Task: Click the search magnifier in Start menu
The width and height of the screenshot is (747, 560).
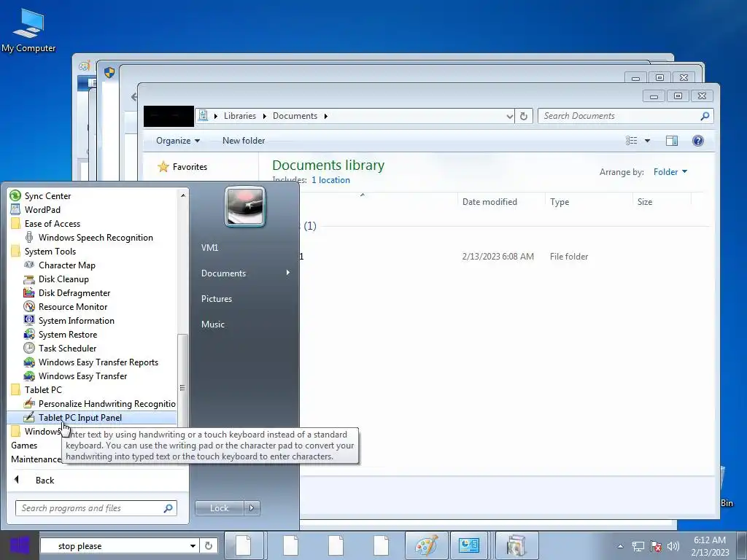Action: (168, 508)
